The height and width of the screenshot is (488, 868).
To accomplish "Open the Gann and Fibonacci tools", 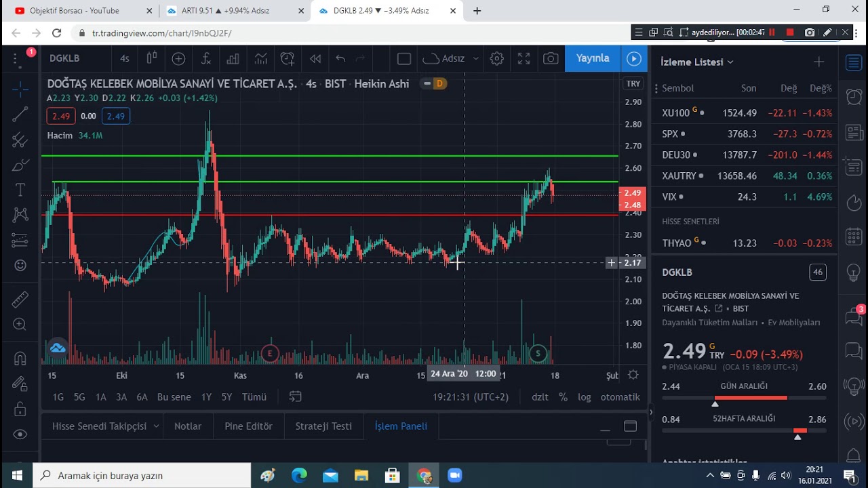I will coord(20,140).
